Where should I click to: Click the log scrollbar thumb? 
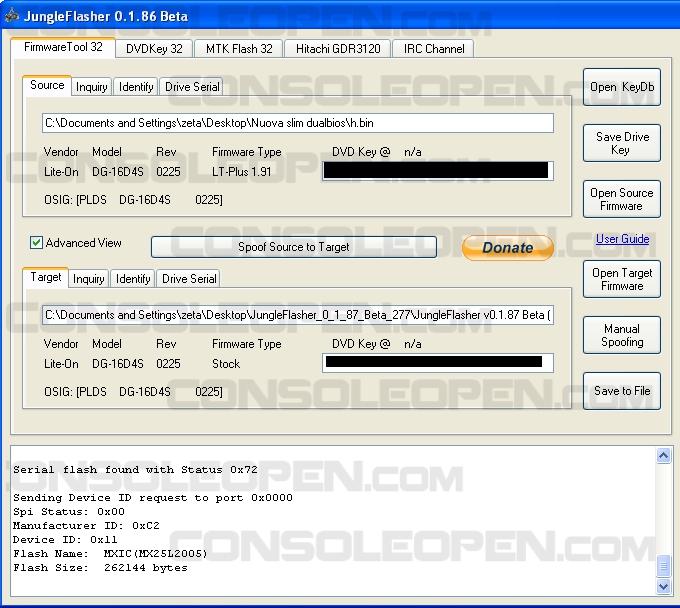pyautogui.click(x=664, y=566)
